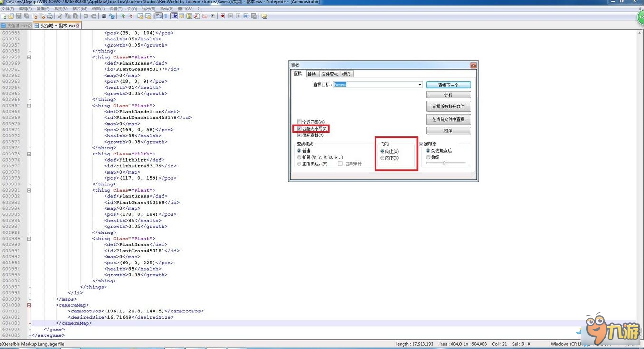
Task: Open the 搜索(S) menu
Action: tap(43, 9)
